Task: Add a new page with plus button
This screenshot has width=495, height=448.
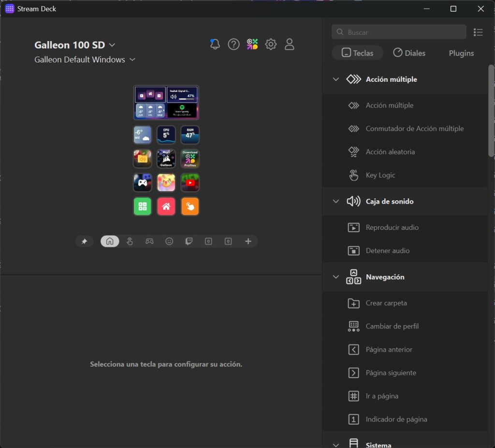Action: (x=248, y=241)
